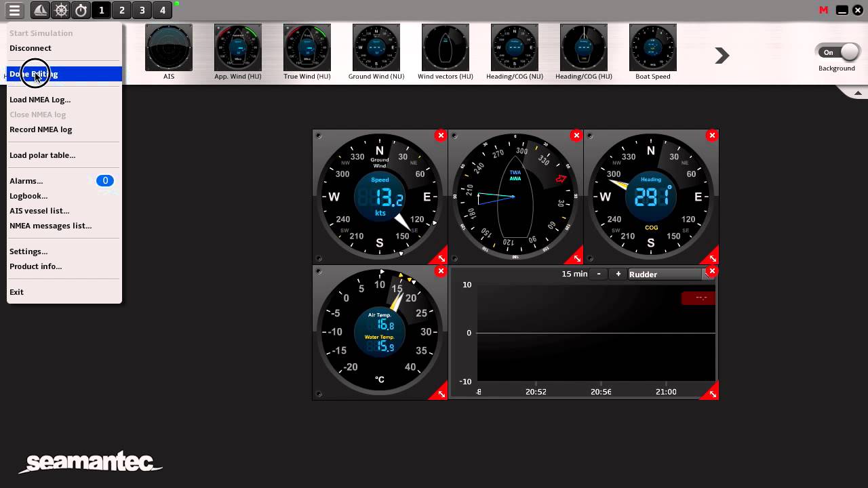Image resolution: width=868 pixels, height=488 pixels.
Task: Remove the TWA/AWA wind vectors gauge
Action: pyautogui.click(x=576, y=136)
